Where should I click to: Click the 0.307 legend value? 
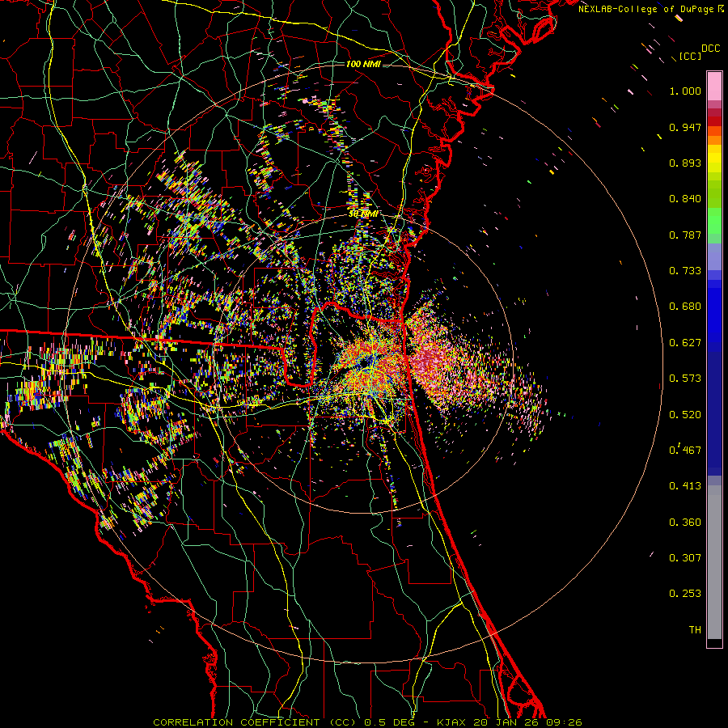[x=685, y=558]
